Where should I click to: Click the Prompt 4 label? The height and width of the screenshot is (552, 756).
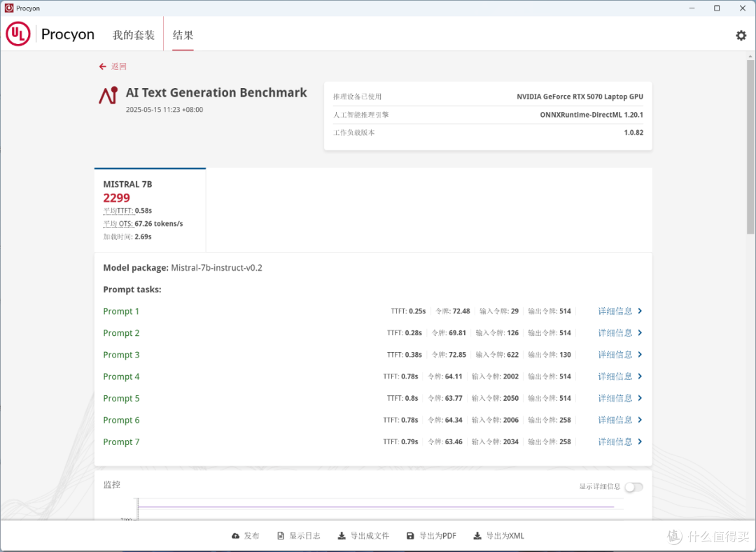(x=121, y=376)
